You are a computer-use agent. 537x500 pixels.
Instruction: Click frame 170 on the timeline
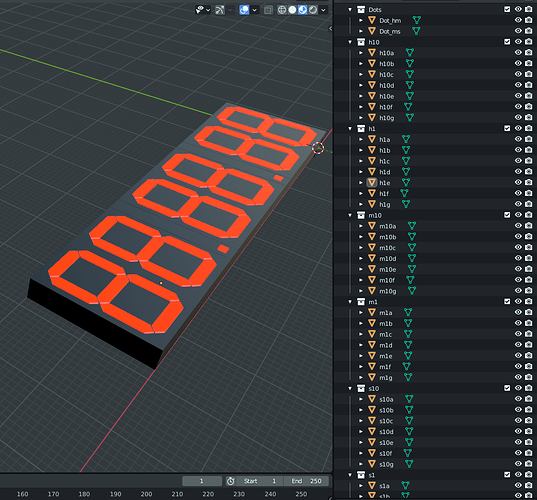click(x=53, y=494)
